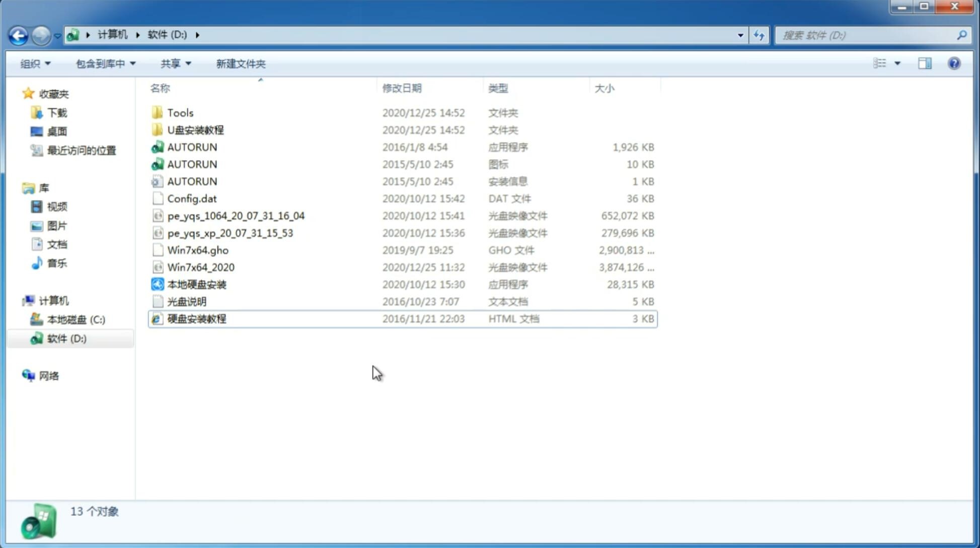Expand 库 section in sidebar
980x548 pixels.
click(18, 188)
